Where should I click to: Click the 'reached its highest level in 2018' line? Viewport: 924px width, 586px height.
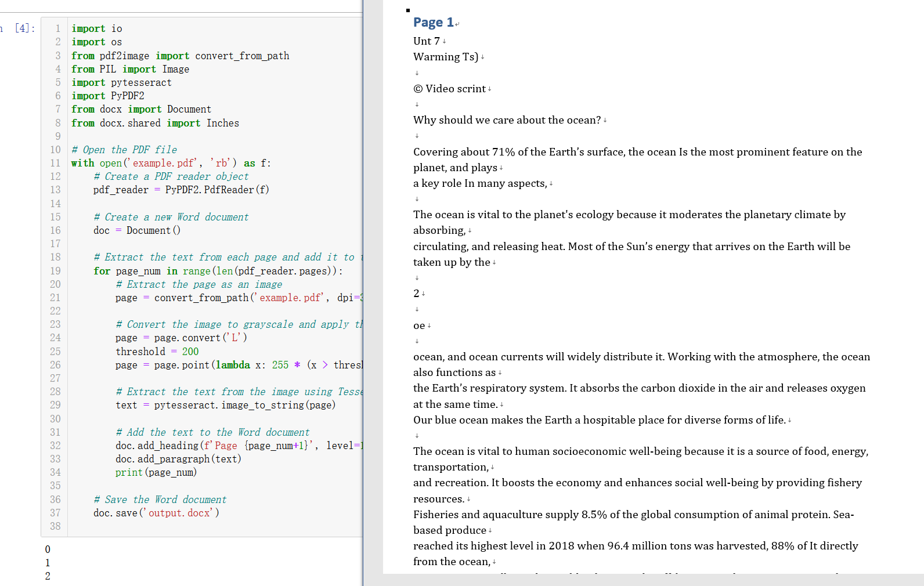[x=636, y=546]
